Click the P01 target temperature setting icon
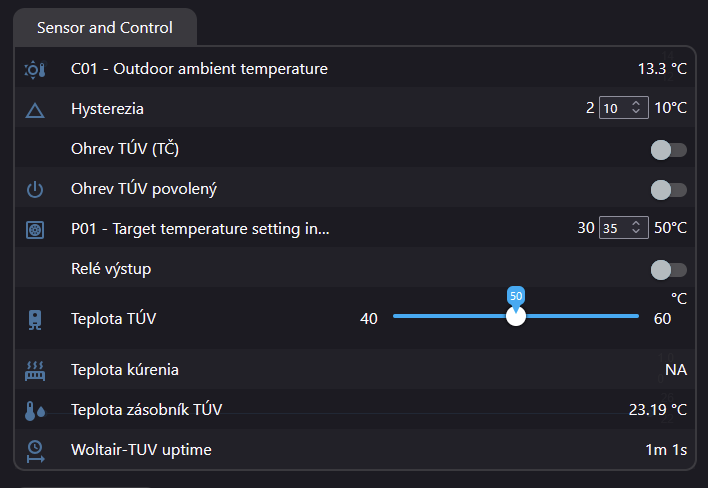 tap(35, 229)
